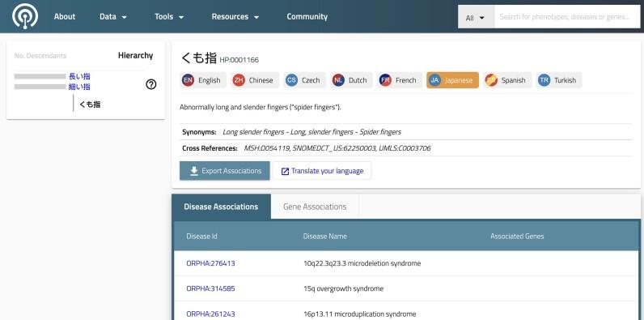Open disease link ORPHA:276413
The image size is (644, 320).
[210, 263]
